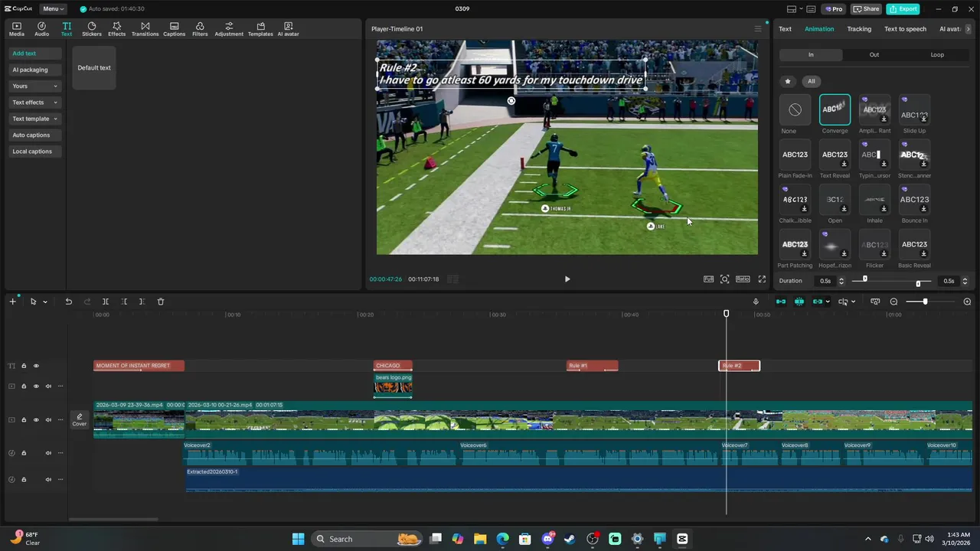Click the fullscreen preview icon
980x551 pixels.
click(762, 279)
